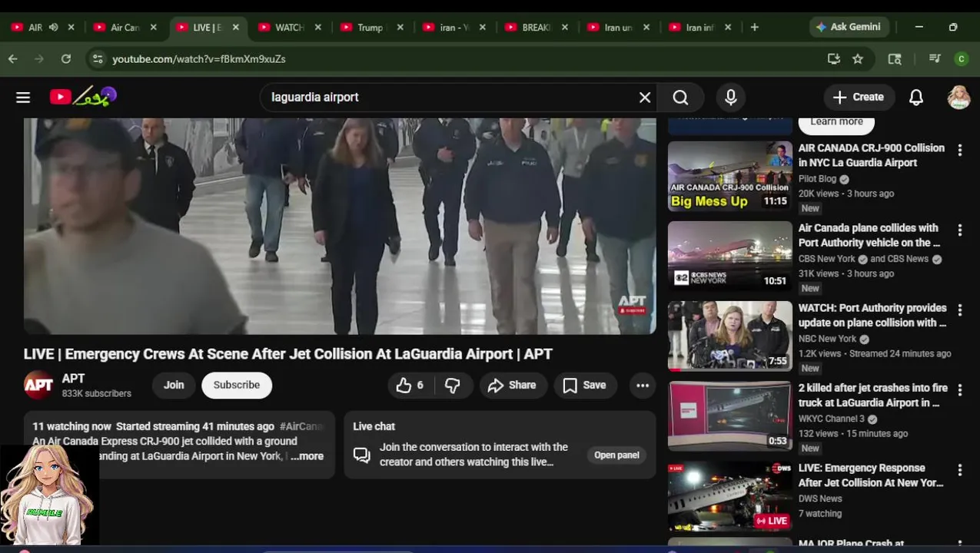This screenshot has width=980, height=553.
Task: Click the browser forward arrow
Action: (x=39, y=59)
